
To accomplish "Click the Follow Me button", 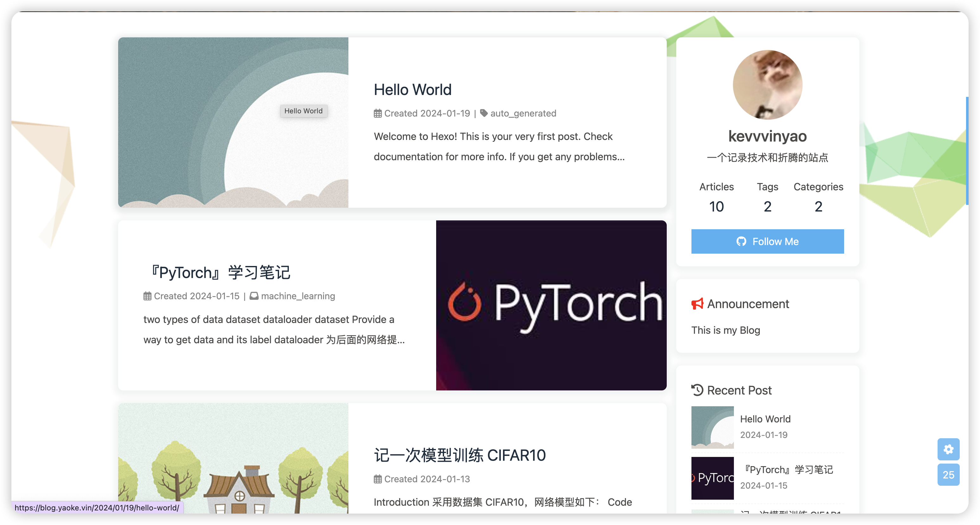I will coord(767,242).
